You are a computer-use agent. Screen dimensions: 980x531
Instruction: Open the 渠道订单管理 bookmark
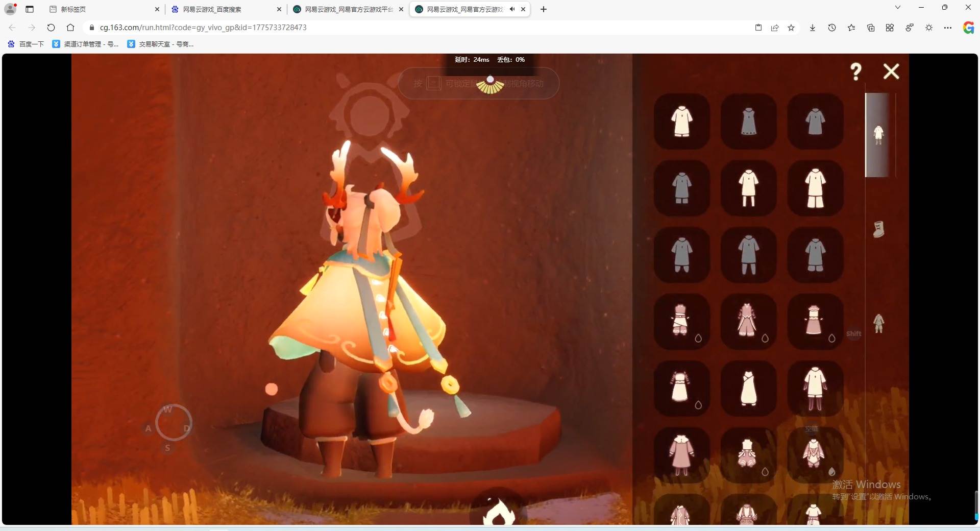click(86, 44)
